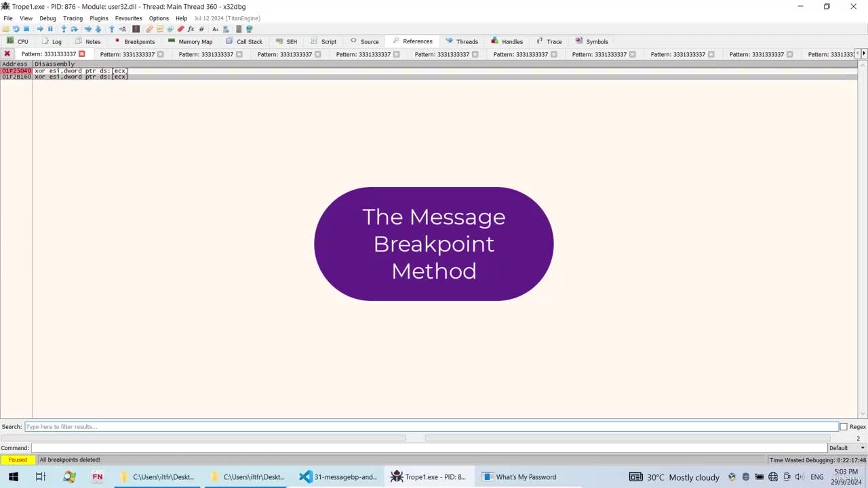Open the Favourites menu
The image size is (868, 488).
point(129,18)
